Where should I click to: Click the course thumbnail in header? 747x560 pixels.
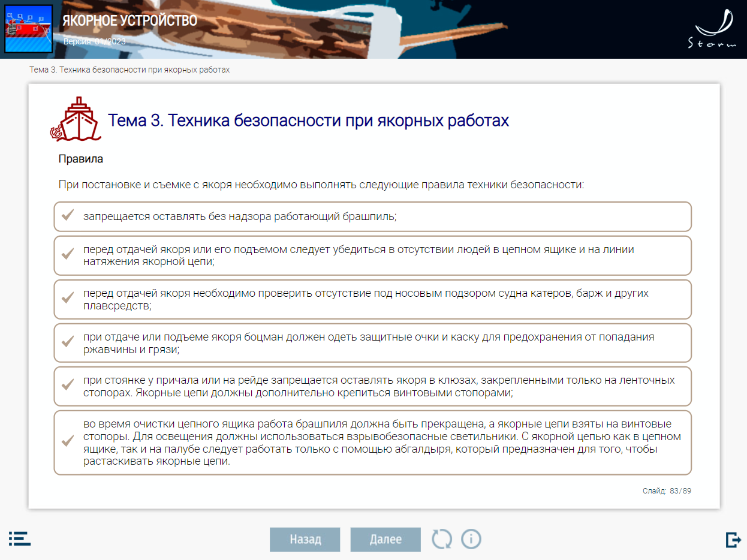click(x=28, y=29)
